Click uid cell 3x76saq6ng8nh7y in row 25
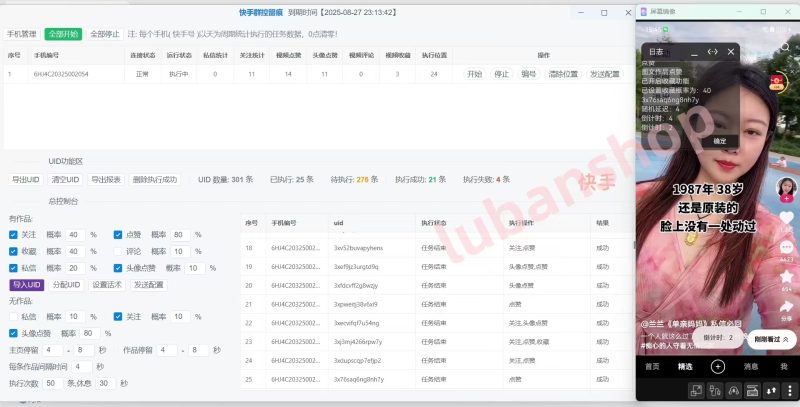The width and height of the screenshot is (800, 407). 359,379
